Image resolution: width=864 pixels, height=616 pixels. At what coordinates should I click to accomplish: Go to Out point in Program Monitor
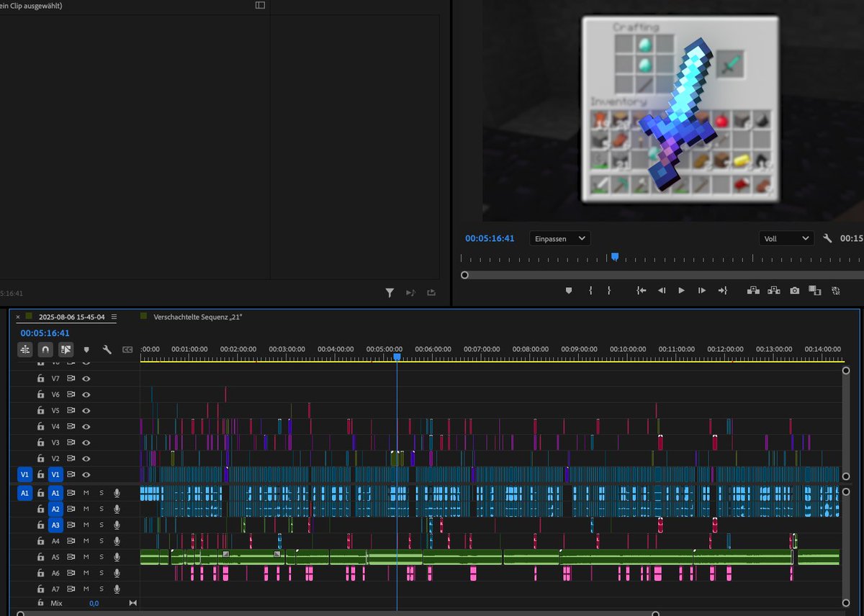722,290
